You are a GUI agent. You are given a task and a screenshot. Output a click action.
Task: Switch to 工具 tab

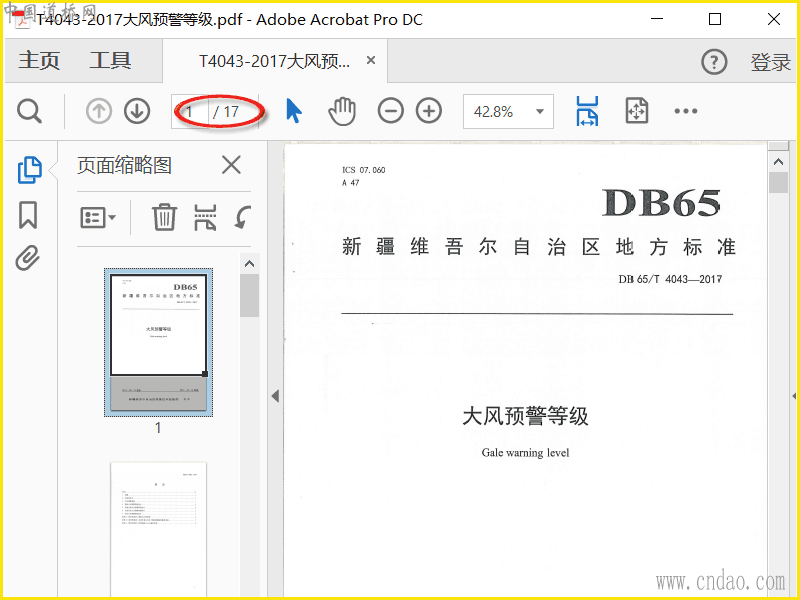tap(110, 61)
